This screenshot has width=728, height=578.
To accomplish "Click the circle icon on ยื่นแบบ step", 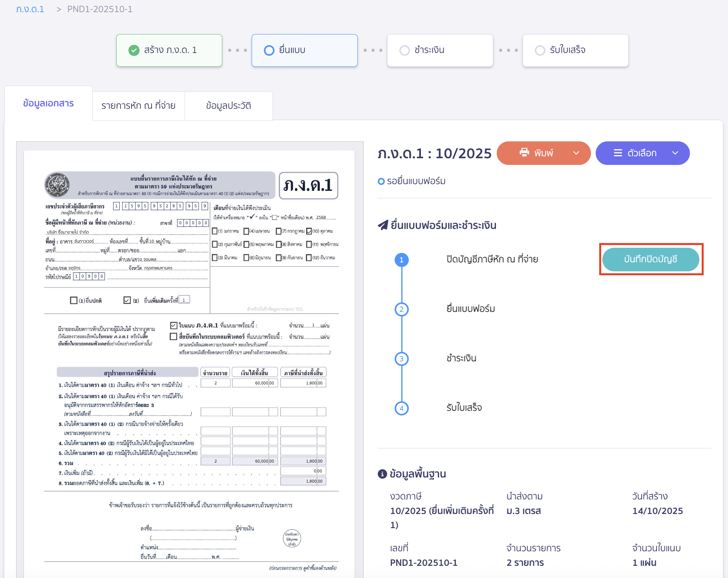I will pos(269,50).
